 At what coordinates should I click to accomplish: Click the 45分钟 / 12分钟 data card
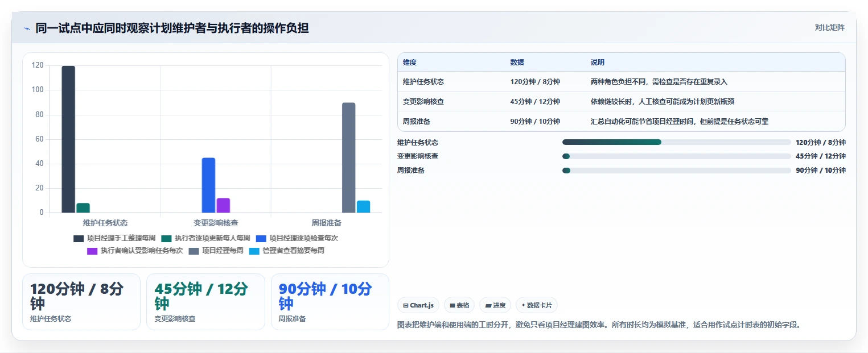point(205,302)
